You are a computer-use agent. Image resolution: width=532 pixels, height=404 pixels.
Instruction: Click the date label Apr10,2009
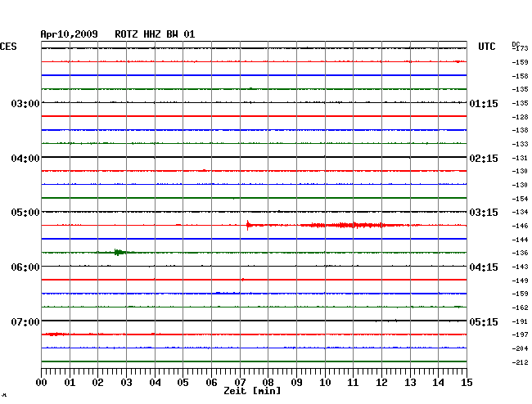(x=70, y=34)
